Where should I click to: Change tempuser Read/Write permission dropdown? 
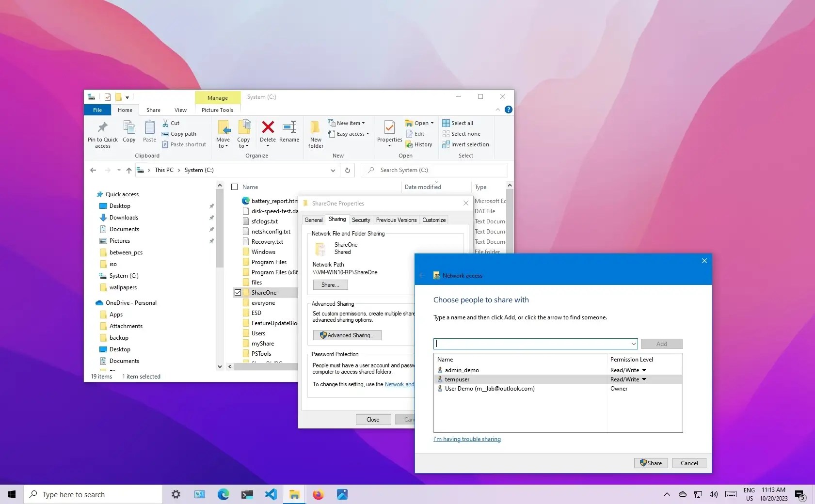tap(628, 379)
